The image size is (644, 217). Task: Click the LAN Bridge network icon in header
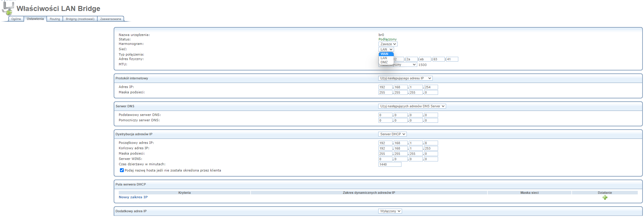[x=8, y=9]
